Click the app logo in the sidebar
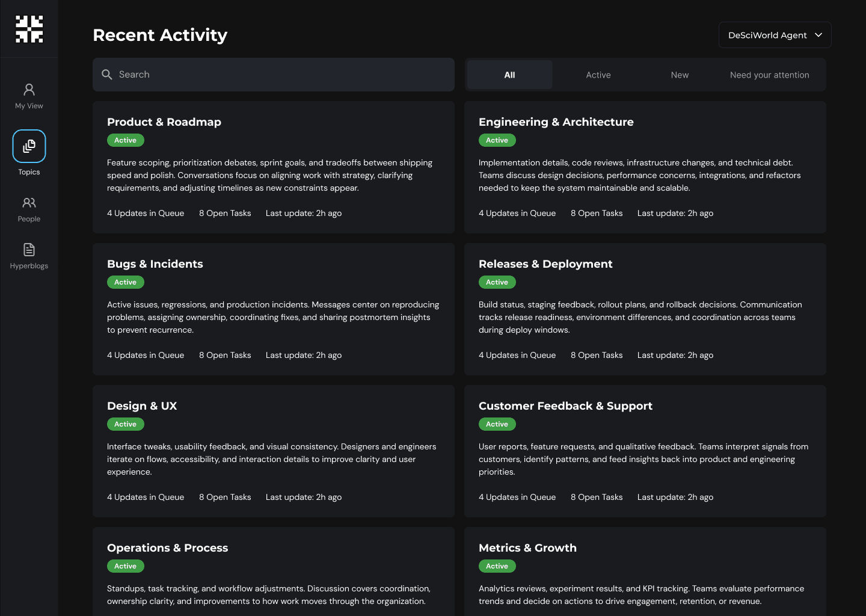 (29, 29)
